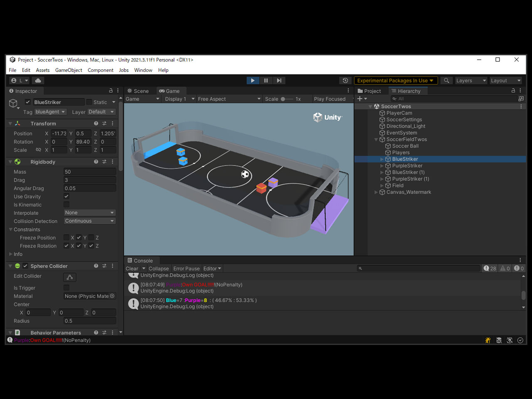Image resolution: width=532 pixels, height=399 pixels.
Task: Open the Window menu
Action: 143,70
